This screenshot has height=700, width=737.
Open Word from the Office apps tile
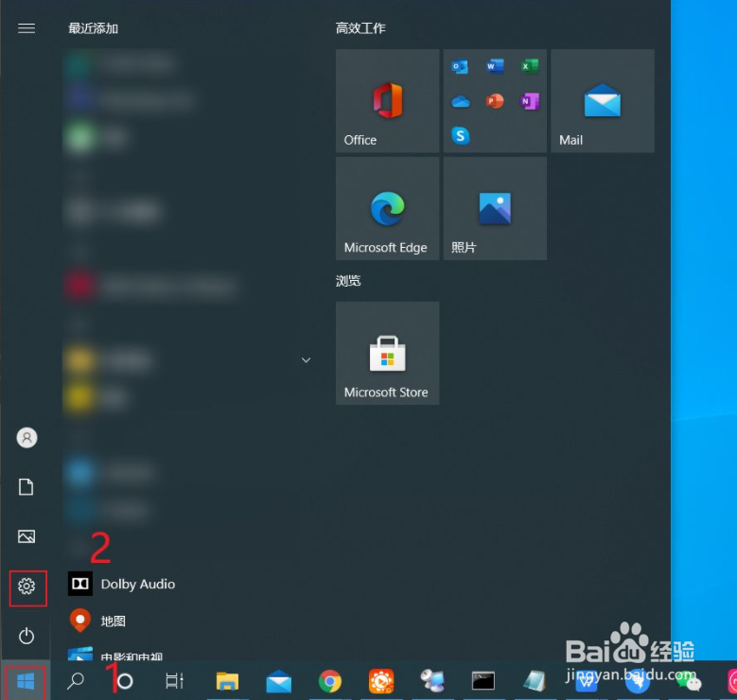pos(495,66)
